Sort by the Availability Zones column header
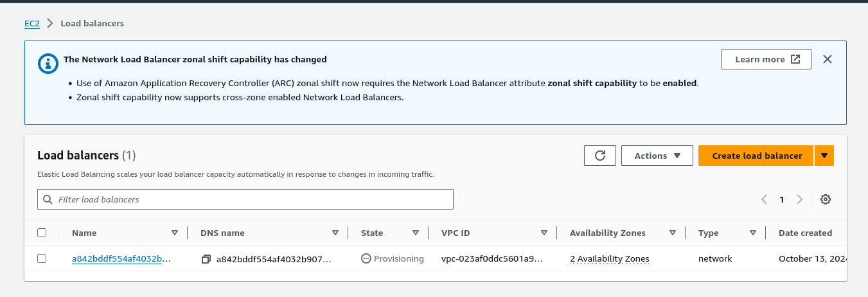The width and height of the screenshot is (868, 297). (x=607, y=233)
